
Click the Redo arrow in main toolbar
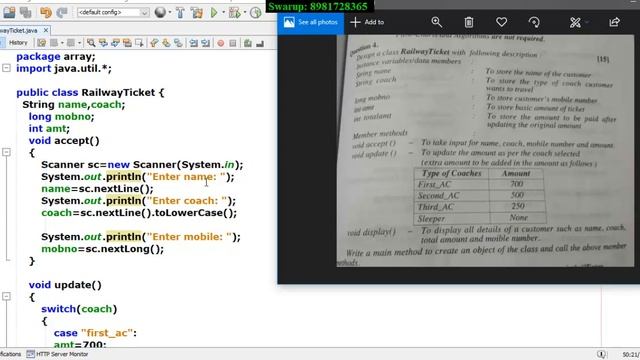62,12
